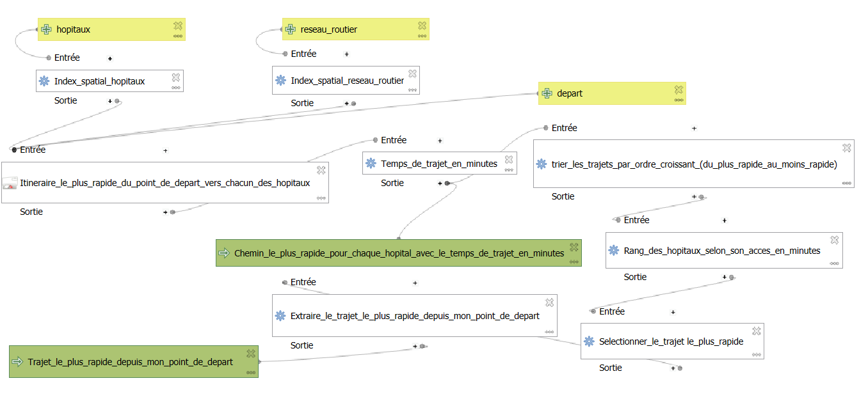Edit Extraire_le_trajet node via ellipsis icon
Image resolution: width=868 pixels, height=415 pixels.
point(550,332)
